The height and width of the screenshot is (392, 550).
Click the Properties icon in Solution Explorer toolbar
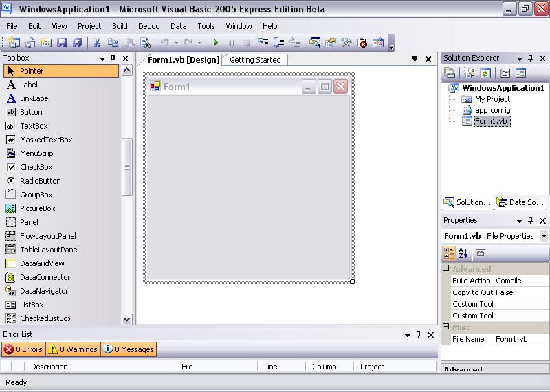pos(450,73)
